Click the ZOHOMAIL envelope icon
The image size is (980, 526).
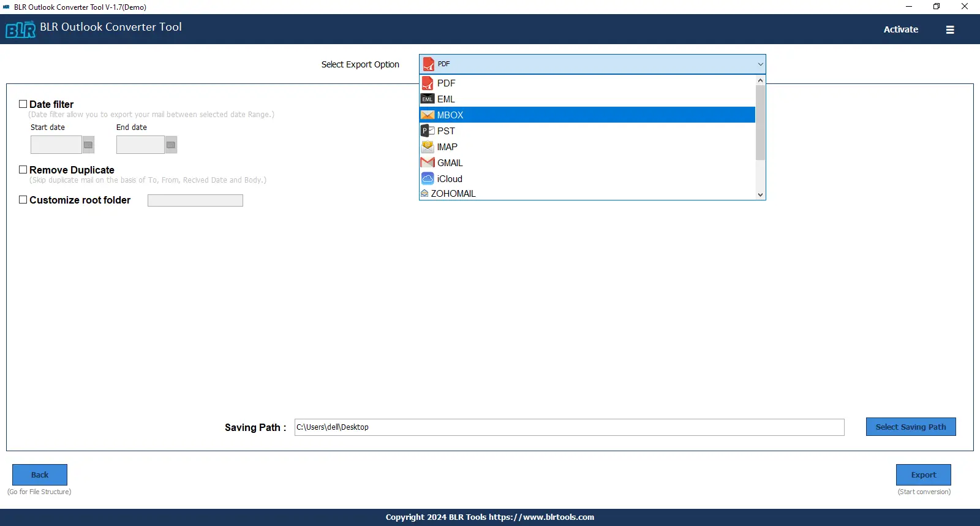pyautogui.click(x=424, y=193)
